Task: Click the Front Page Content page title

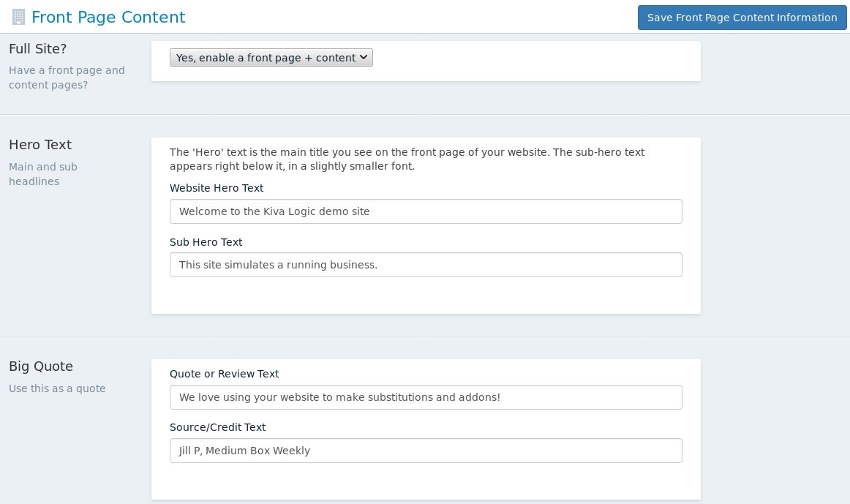Action: tap(108, 18)
